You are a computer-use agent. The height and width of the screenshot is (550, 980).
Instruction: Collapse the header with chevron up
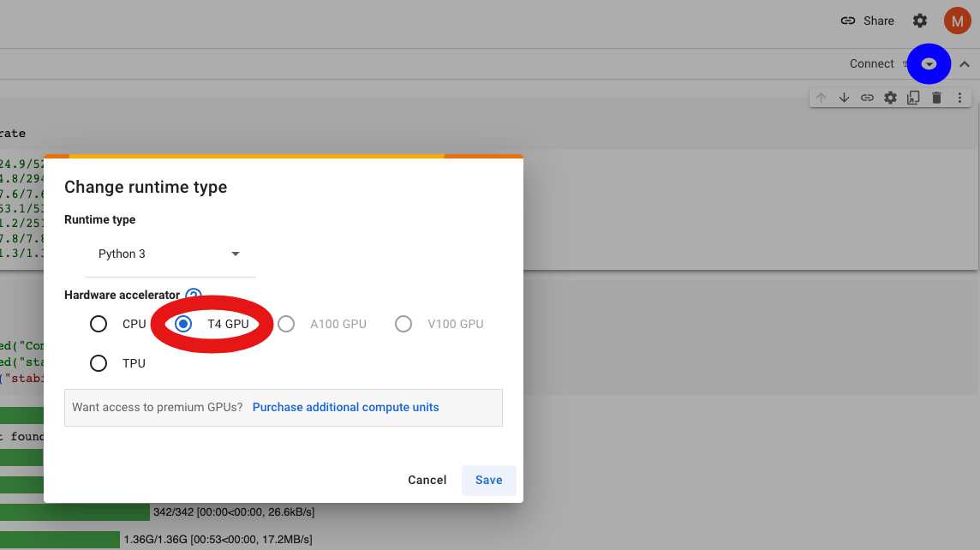coord(965,64)
